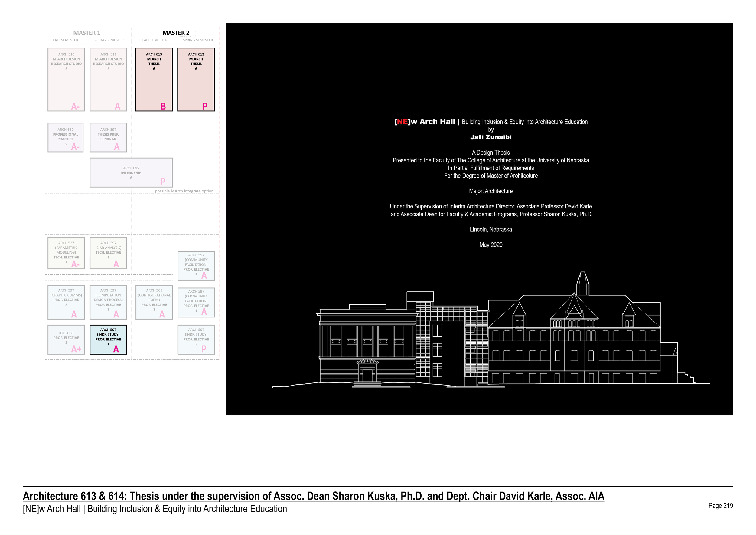Select the ARCH 511 Design Research Studio box
This screenshot has height=535, width=756.
click(x=108, y=79)
